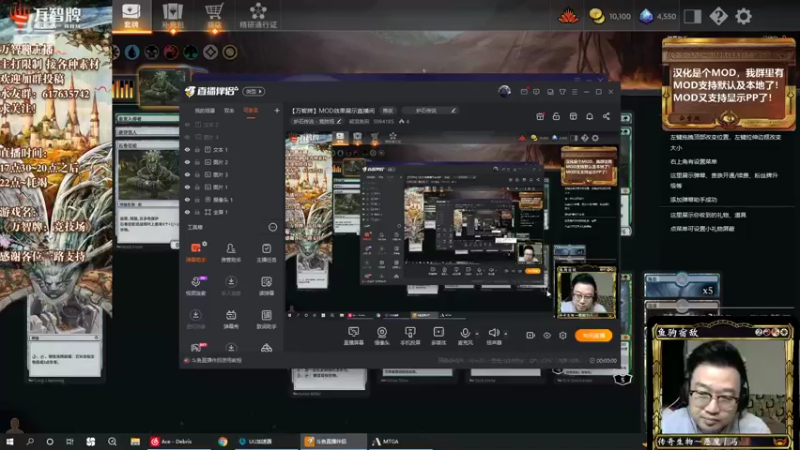Edit the 炉石传说·竞技场 category tag
Image resolution: width=800 pixels, height=450 pixels.
pos(316,121)
